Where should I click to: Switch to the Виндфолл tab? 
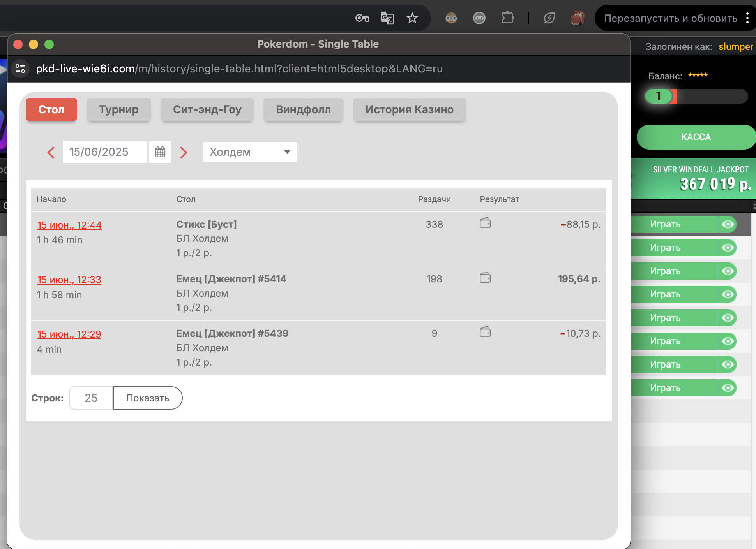click(304, 109)
